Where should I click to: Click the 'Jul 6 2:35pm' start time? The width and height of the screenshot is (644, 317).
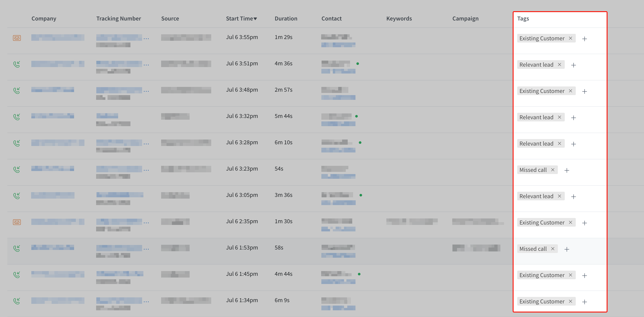pos(242,221)
